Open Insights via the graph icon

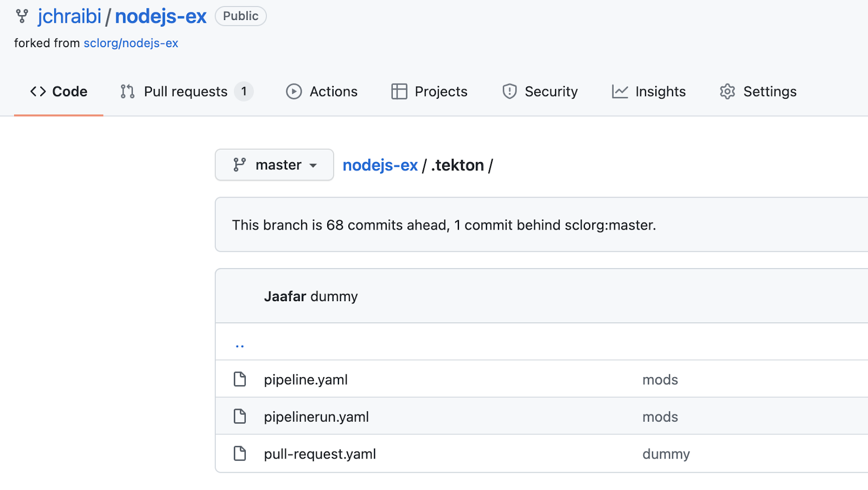[619, 92]
